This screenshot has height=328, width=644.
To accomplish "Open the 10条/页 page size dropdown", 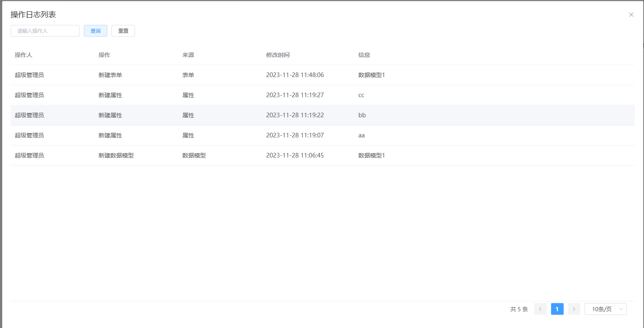I will [605, 309].
